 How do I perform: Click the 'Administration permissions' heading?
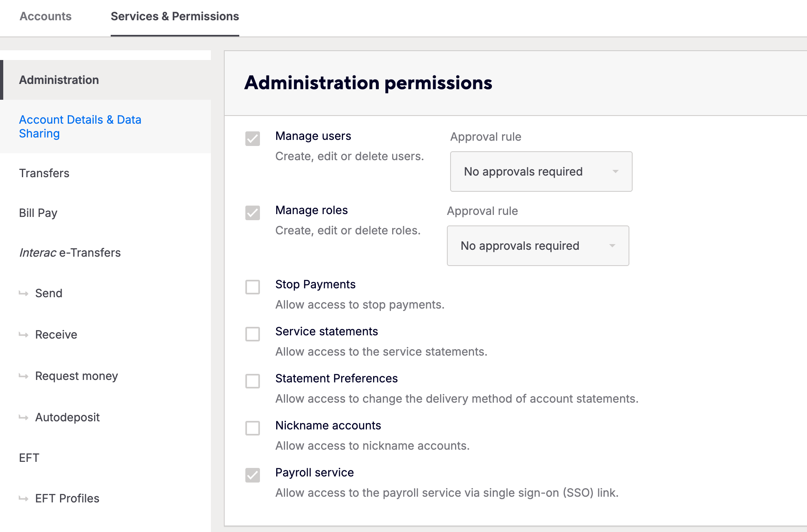click(x=368, y=83)
